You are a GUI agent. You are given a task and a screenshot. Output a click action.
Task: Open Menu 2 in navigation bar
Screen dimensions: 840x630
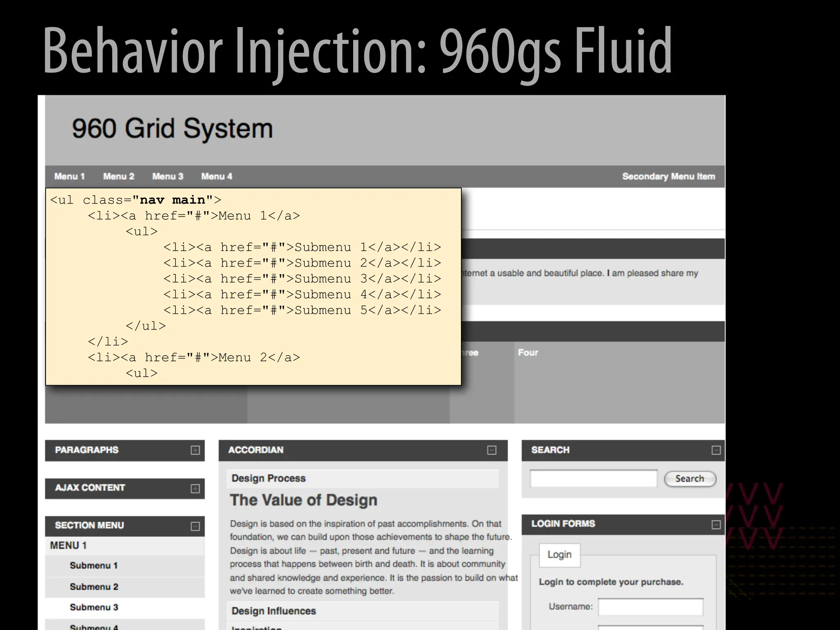[x=119, y=176]
